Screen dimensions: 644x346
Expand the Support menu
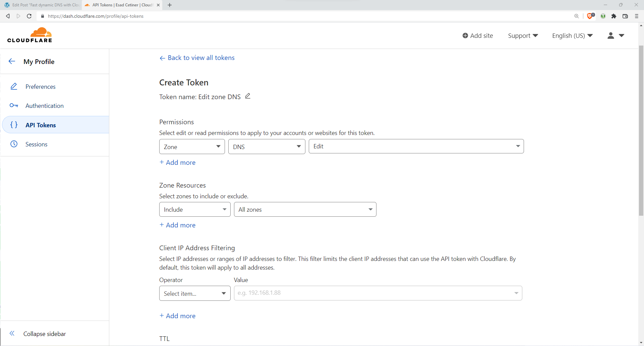(x=523, y=36)
